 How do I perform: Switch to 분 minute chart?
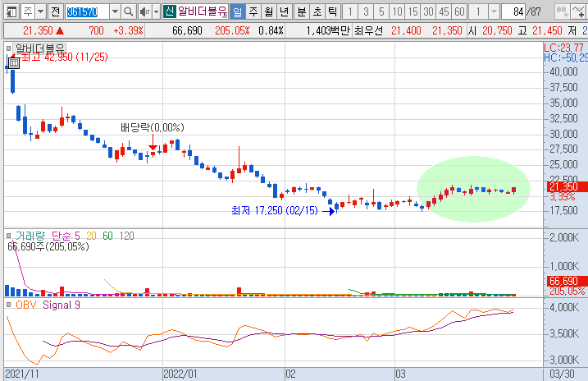[302, 12]
